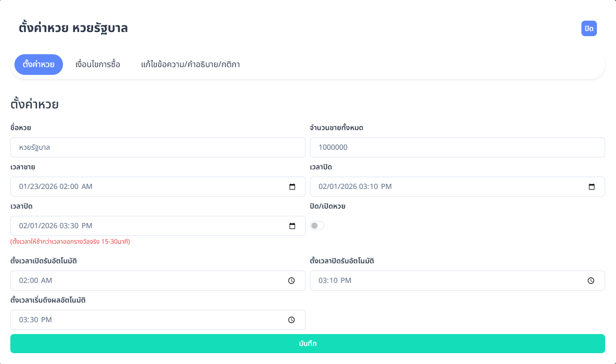Image resolution: width=616 pixels, height=364 pixels.
Task: Click the จำนวนขายทั้งหมด input field
Action: click(457, 148)
